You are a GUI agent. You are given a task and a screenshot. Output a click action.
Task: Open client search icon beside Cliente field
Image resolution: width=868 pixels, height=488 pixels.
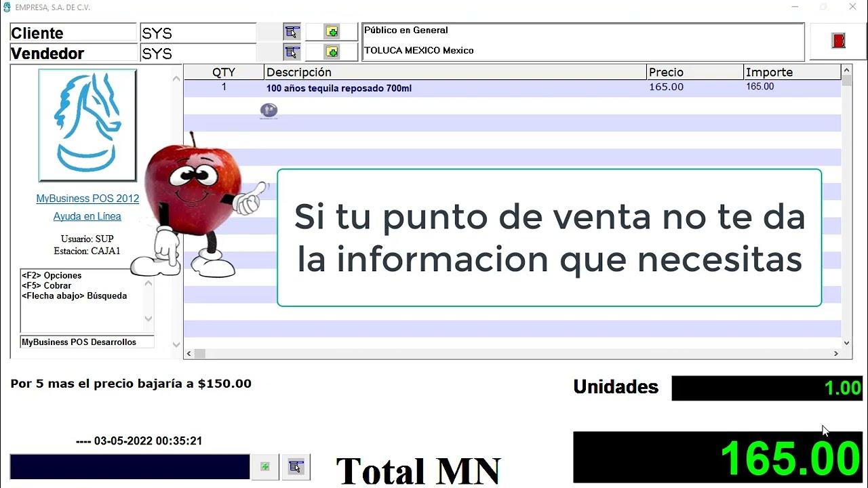tap(292, 32)
